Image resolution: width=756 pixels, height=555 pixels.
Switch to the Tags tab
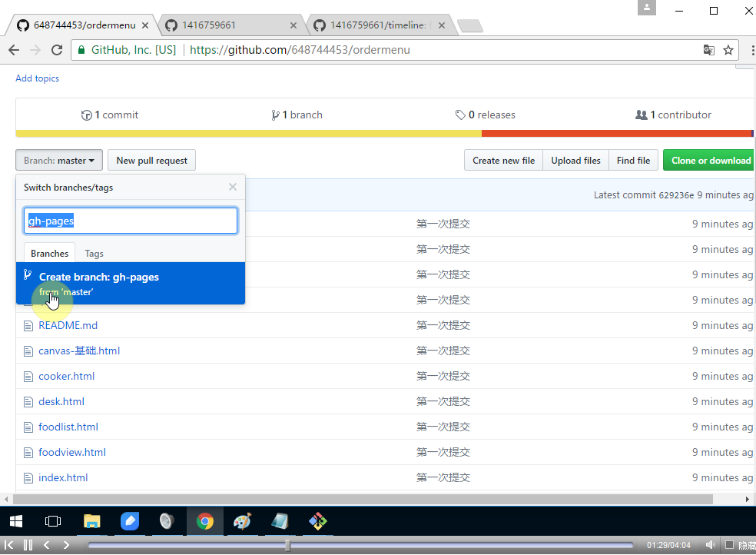(94, 254)
